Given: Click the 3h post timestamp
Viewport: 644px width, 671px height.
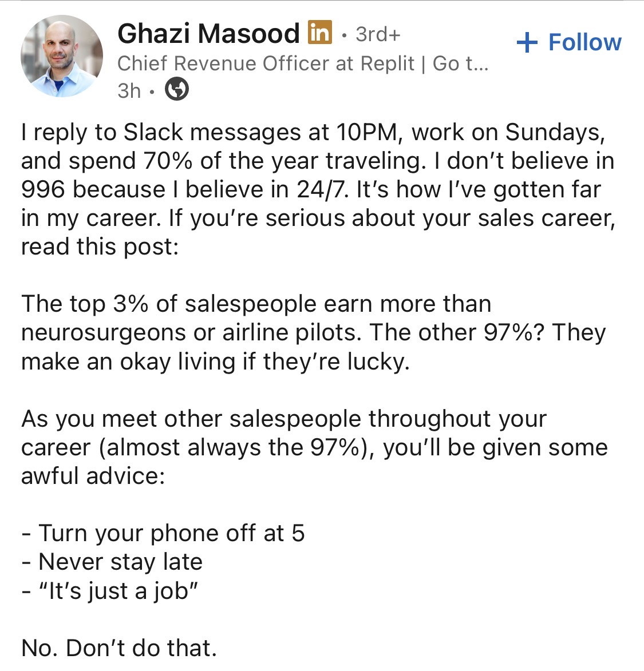Looking at the screenshot, I should point(129,91).
